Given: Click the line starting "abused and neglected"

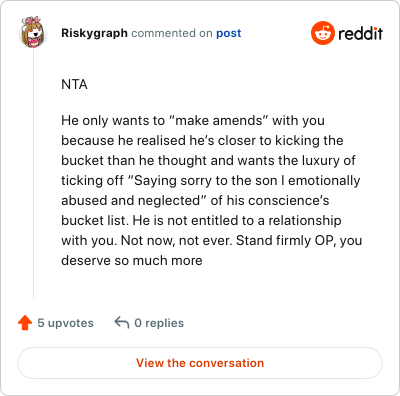Looking at the screenshot, I should click(195, 200).
